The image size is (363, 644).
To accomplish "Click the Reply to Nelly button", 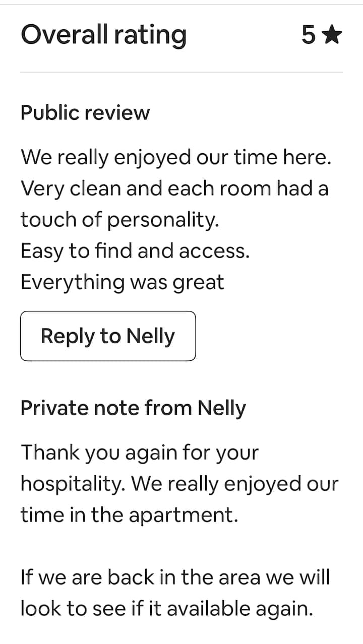I will pos(108,336).
